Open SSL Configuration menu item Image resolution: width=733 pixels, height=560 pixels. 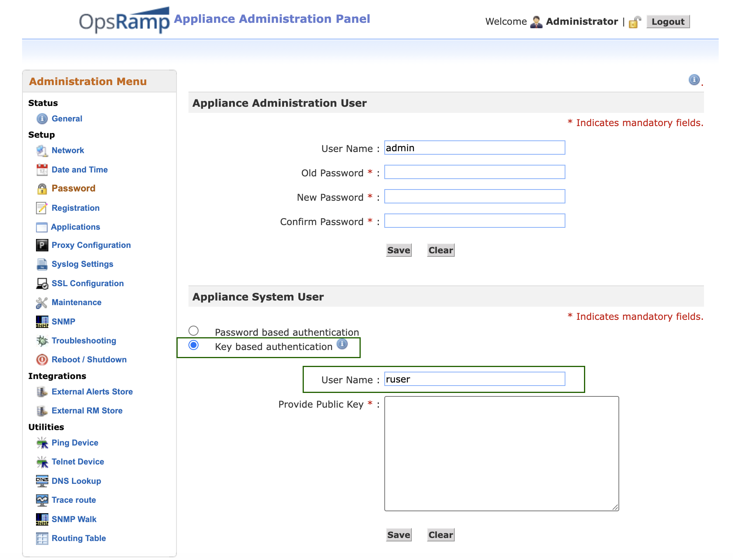click(x=87, y=283)
